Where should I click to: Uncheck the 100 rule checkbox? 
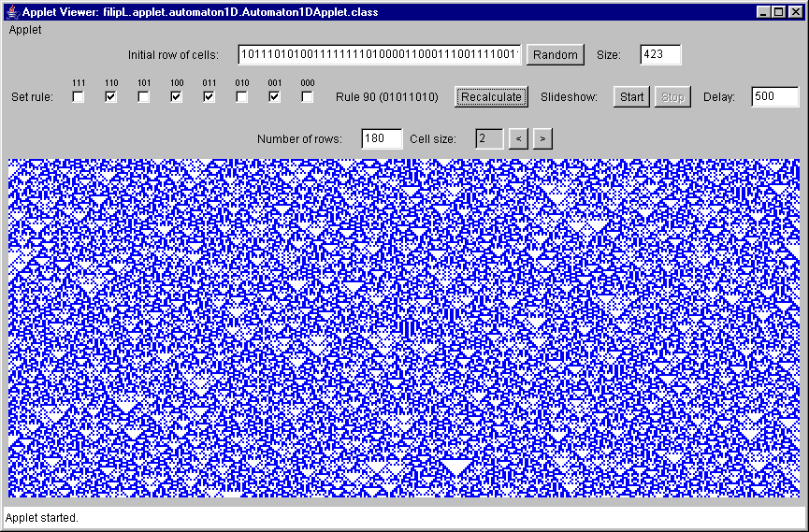(x=177, y=96)
